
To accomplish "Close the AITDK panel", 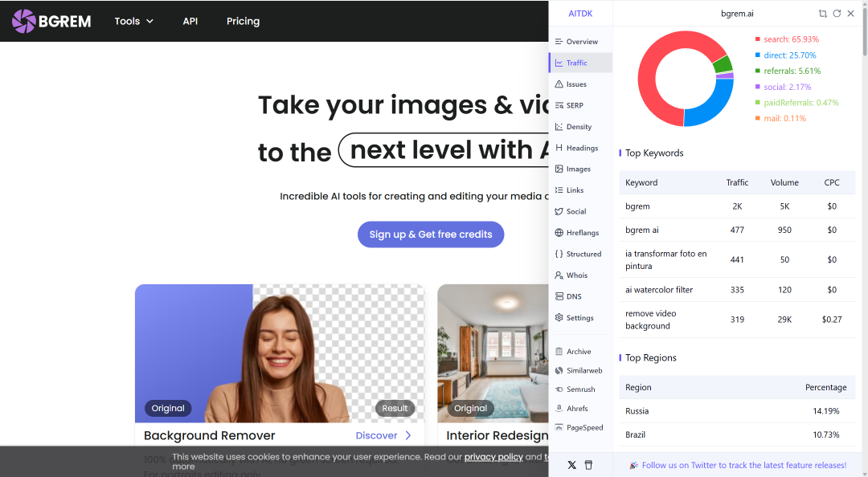I will pos(851,14).
